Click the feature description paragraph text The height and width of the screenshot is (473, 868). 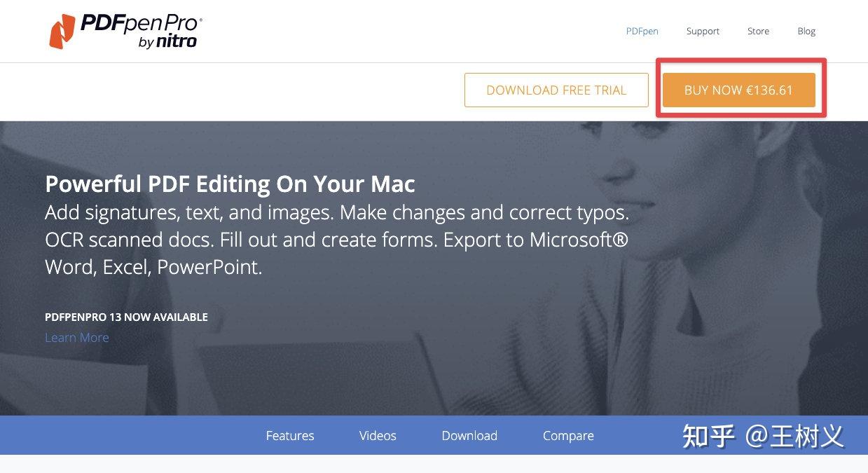pos(336,239)
